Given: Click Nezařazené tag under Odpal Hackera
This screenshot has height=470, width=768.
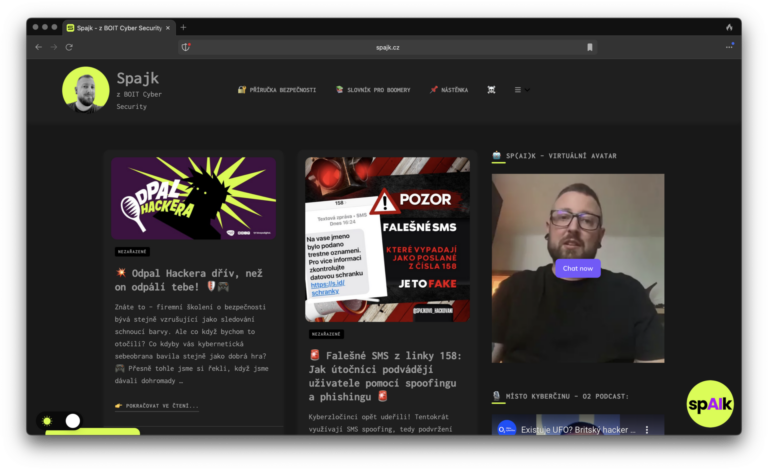Looking at the screenshot, I should point(132,252).
